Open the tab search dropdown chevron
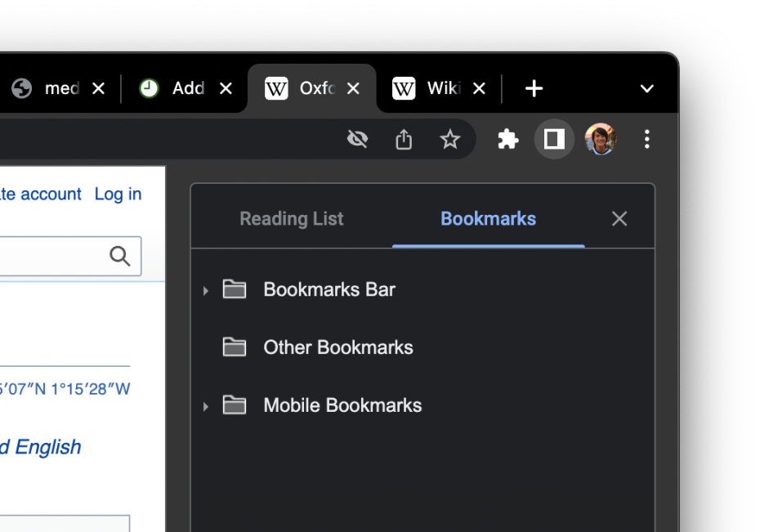The image size is (760, 532). (x=646, y=88)
